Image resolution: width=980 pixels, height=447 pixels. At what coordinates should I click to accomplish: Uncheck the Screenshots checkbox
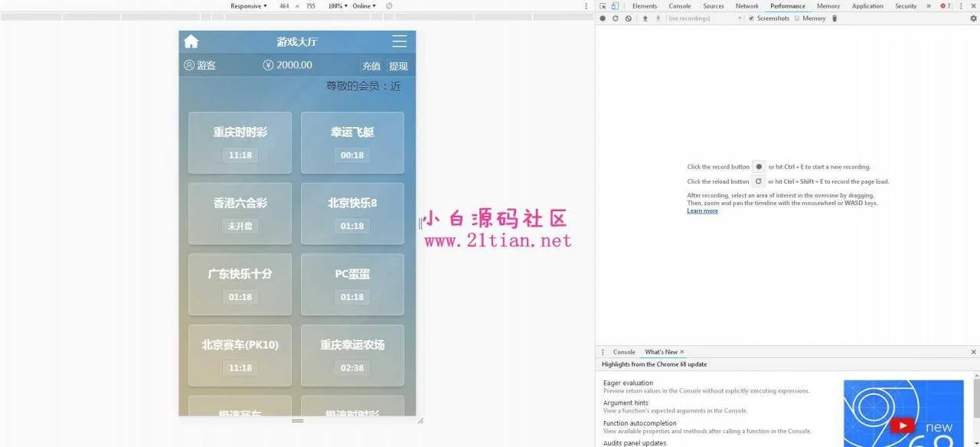[751, 18]
